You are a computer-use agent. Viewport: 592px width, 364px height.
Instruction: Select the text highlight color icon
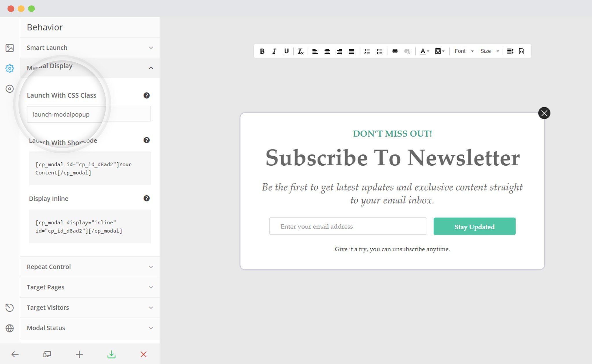coord(440,51)
